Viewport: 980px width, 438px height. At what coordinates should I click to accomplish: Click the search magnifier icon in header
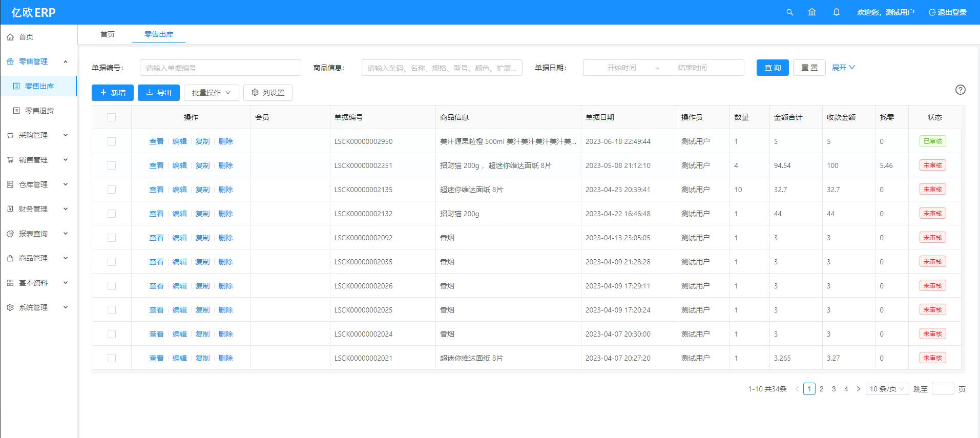789,12
